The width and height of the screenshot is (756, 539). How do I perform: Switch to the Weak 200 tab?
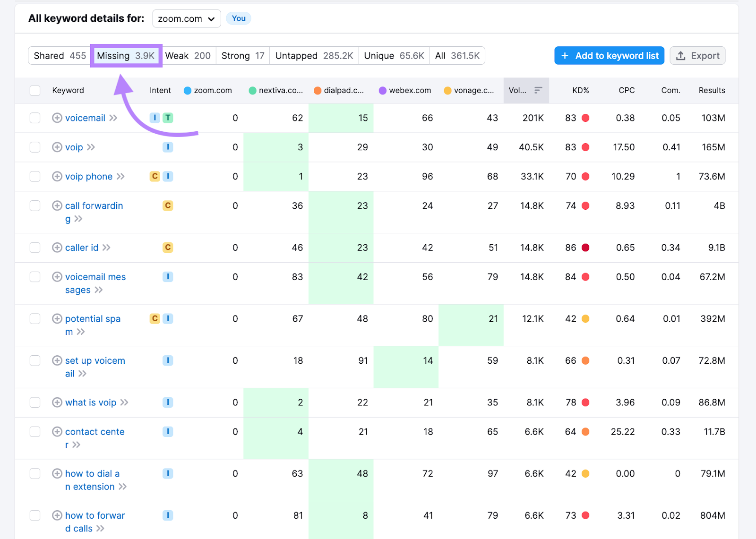[x=188, y=56]
